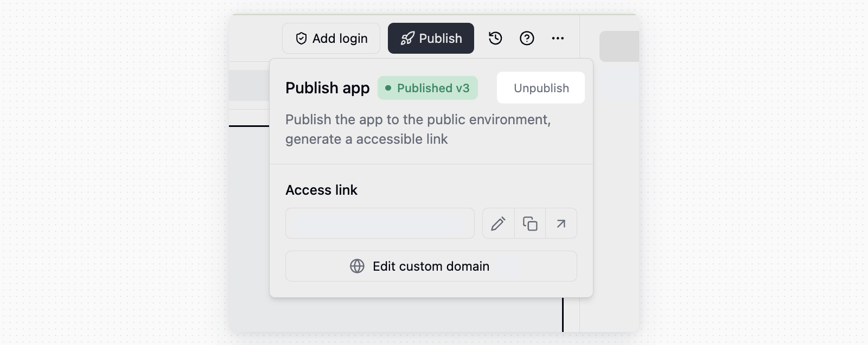Edit access link with pencil icon
This screenshot has width=868, height=345.
(499, 223)
